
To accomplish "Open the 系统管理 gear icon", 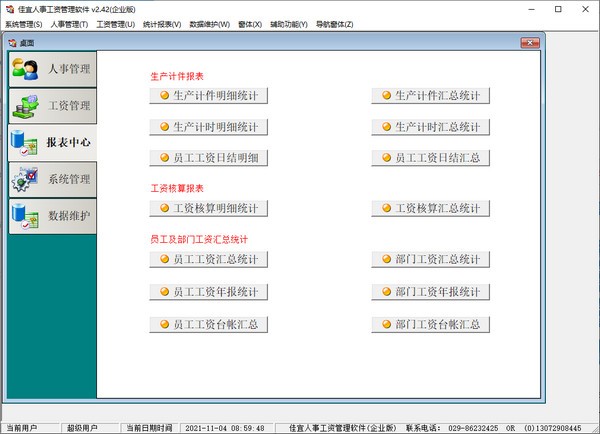I will (x=24, y=180).
